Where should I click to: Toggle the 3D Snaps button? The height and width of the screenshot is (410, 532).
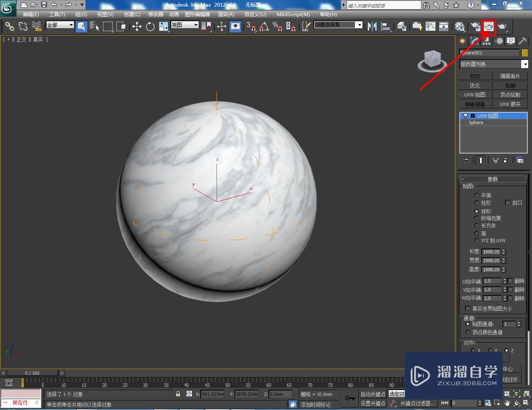(251, 27)
